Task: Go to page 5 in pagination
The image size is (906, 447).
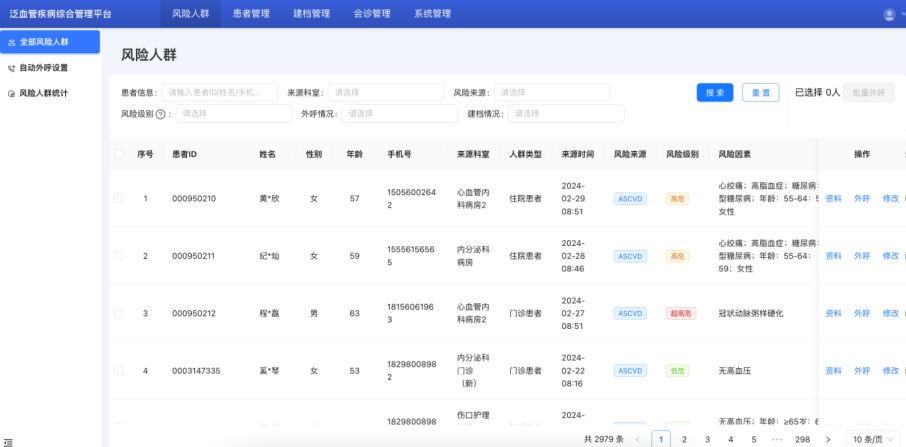Action: [x=754, y=439]
